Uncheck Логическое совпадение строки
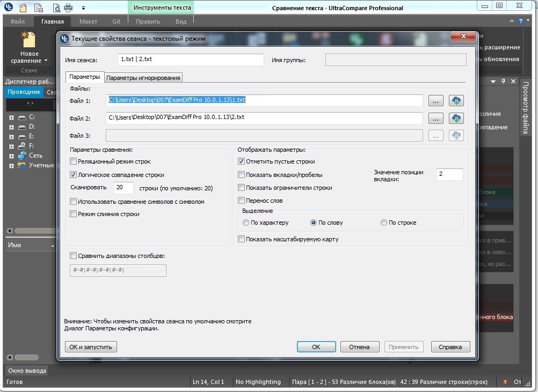This screenshot has height=392, width=538. coord(73,174)
